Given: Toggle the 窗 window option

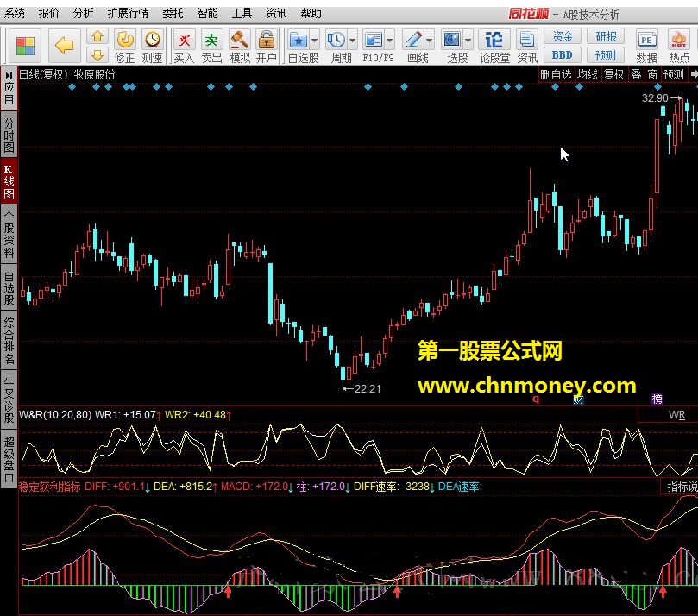Looking at the screenshot, I should pos(652,74).
